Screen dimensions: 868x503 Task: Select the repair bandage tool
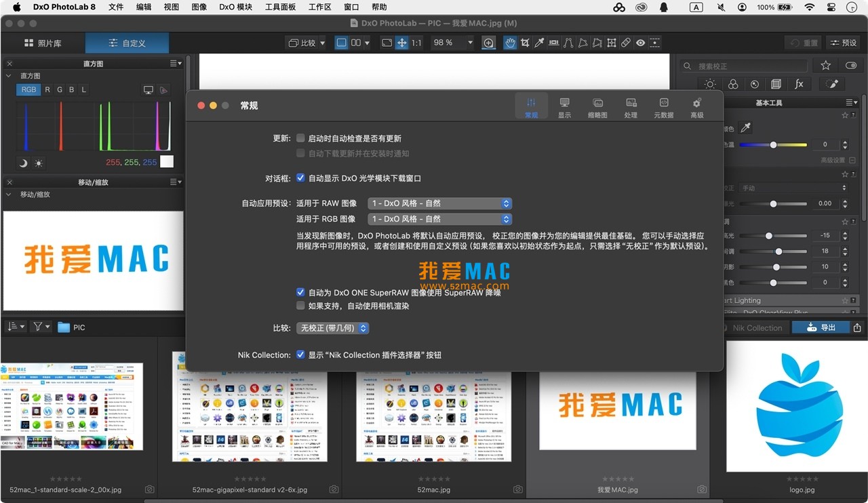[x=626, y=43]
